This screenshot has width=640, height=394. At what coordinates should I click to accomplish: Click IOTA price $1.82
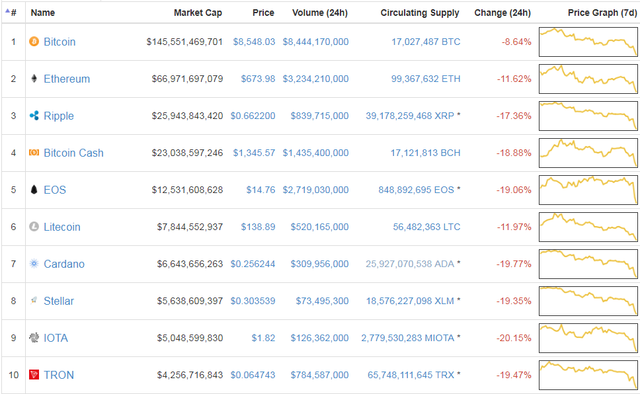[263, 338]
